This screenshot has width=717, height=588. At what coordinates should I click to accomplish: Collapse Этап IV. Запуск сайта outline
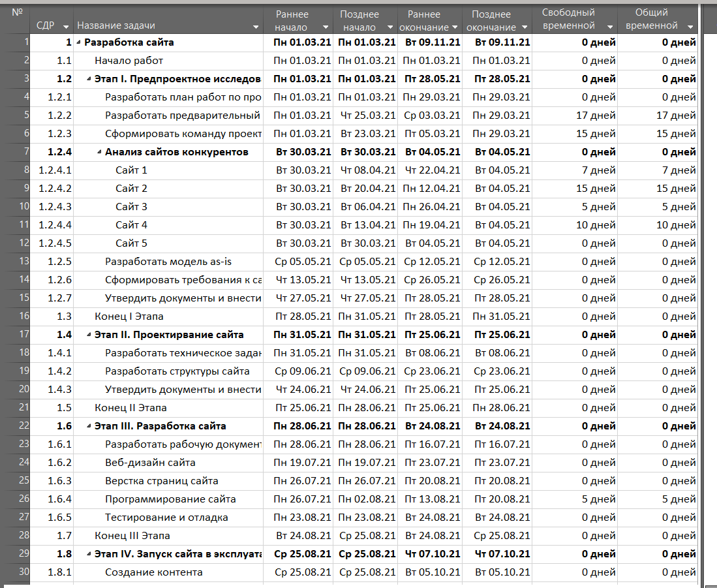tap(89, 554)
